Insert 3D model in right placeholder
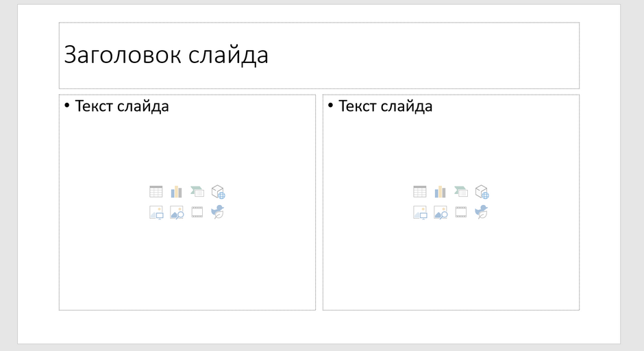The width and height of the screenshot is (644, 351). click(482, 191)
